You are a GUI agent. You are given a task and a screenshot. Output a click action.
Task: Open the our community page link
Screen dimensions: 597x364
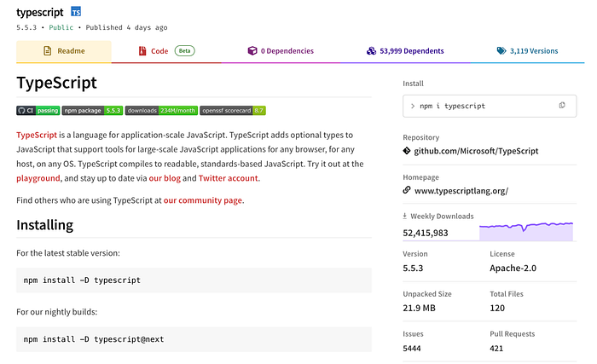(x=203, y=200)
